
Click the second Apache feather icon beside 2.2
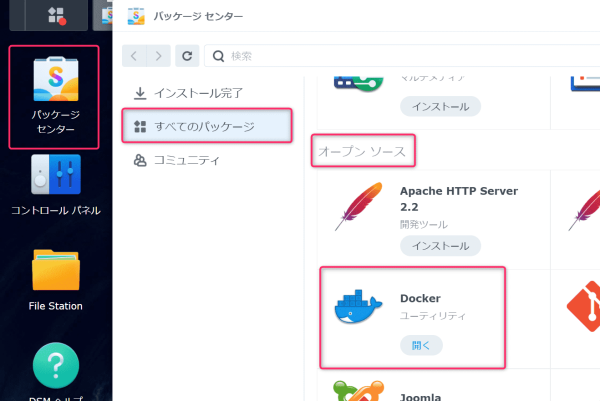(x=584, y=210)
